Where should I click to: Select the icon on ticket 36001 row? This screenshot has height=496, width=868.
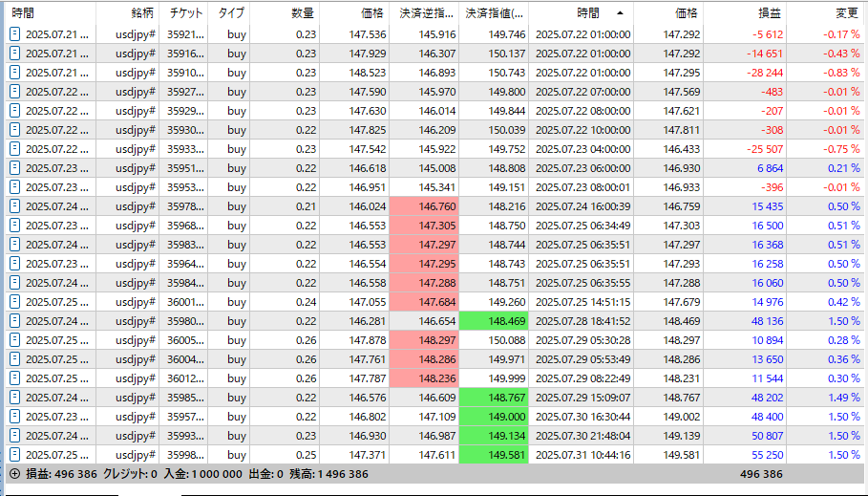point(15,302)
